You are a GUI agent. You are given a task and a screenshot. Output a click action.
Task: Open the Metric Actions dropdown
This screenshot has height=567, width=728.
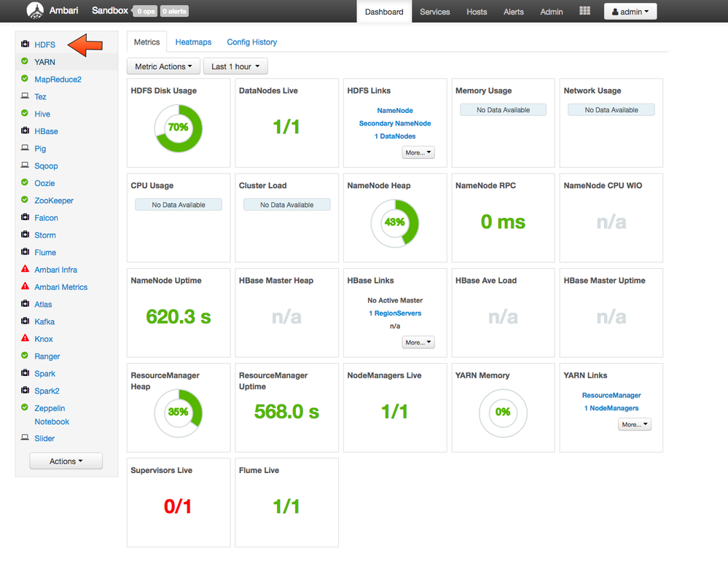tap(163, 66)
